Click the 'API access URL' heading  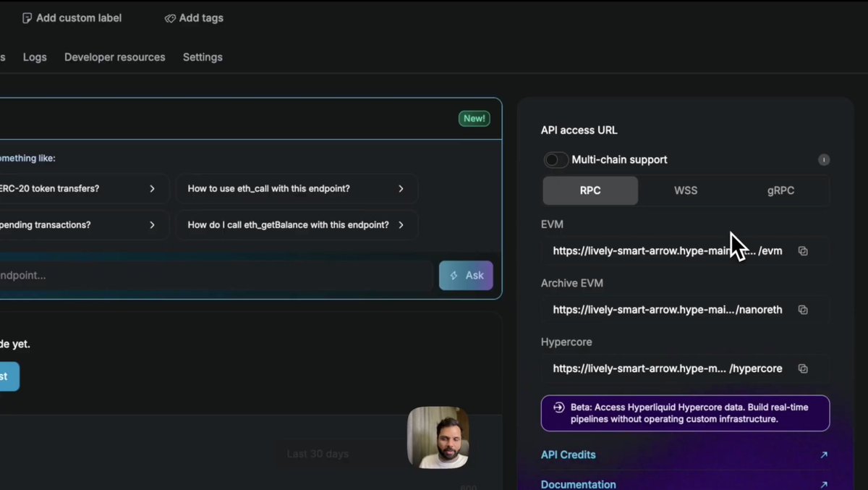click(x=579, y=130)
